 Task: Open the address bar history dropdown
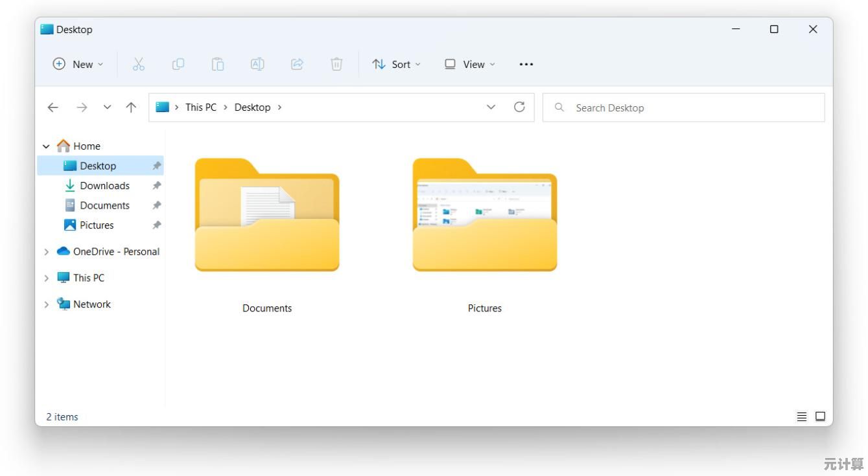click(x=491, y=108)
